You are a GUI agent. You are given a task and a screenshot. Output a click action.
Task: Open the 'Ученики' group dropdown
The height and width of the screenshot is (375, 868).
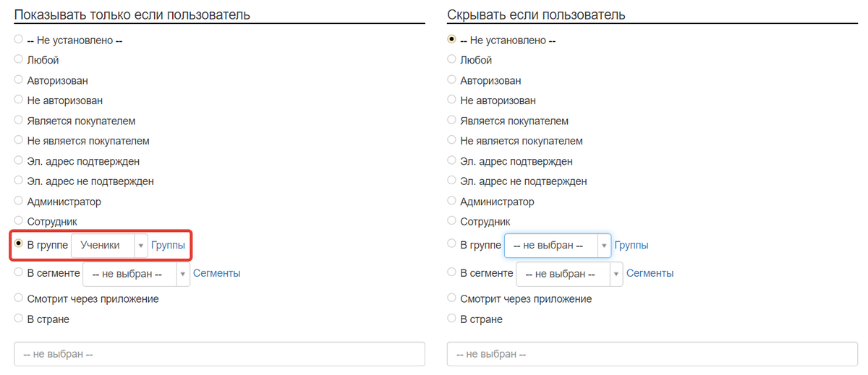click(x=109, y=246)
